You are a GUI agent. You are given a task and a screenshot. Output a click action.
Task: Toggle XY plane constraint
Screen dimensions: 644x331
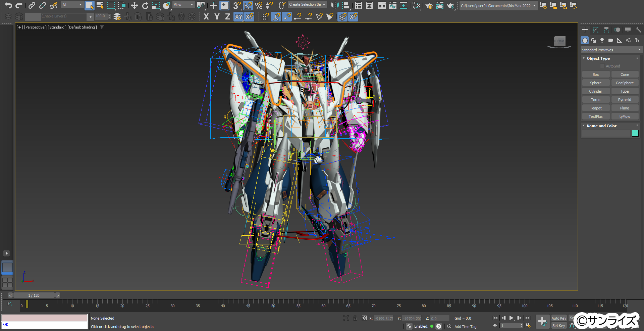(238, 16)
